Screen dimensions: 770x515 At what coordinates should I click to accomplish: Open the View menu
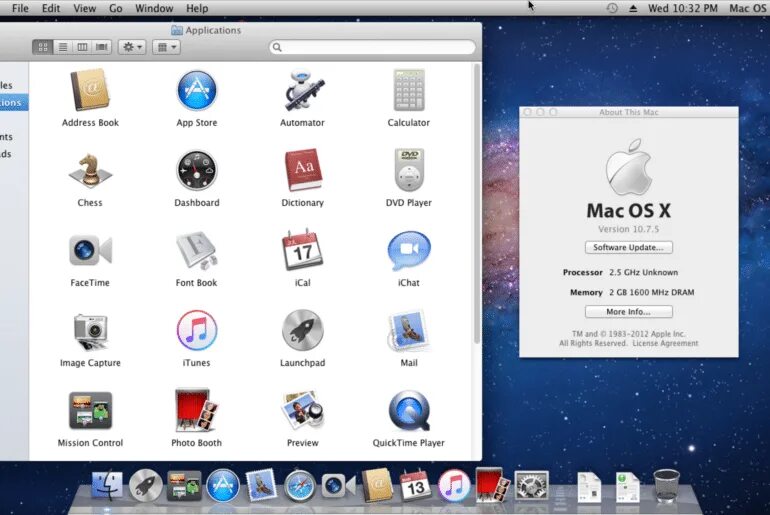[x=84, y=8]
